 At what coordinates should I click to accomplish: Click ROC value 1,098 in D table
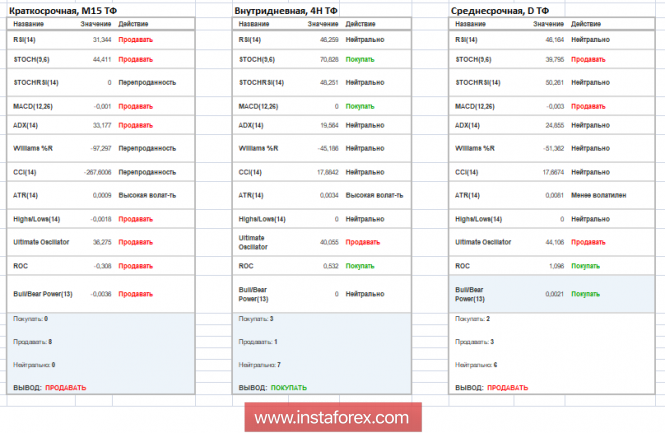click(556, 266)
